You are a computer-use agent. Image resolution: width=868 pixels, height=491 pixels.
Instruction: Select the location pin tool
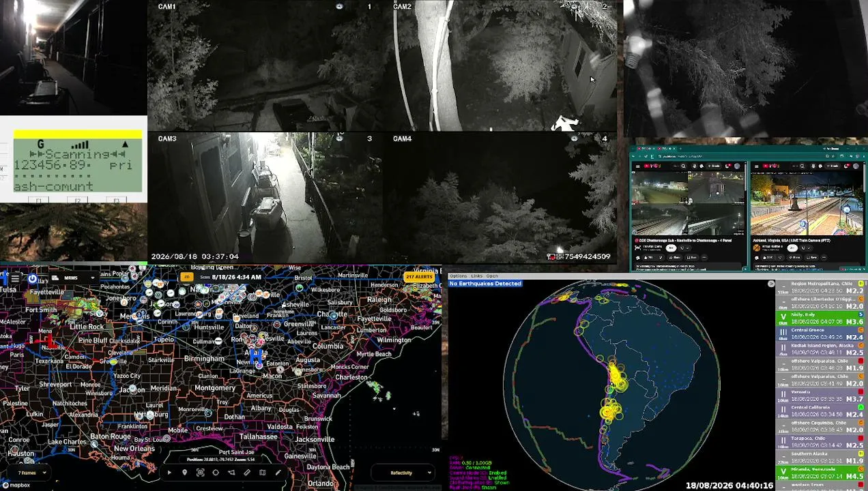click(184, 472)
